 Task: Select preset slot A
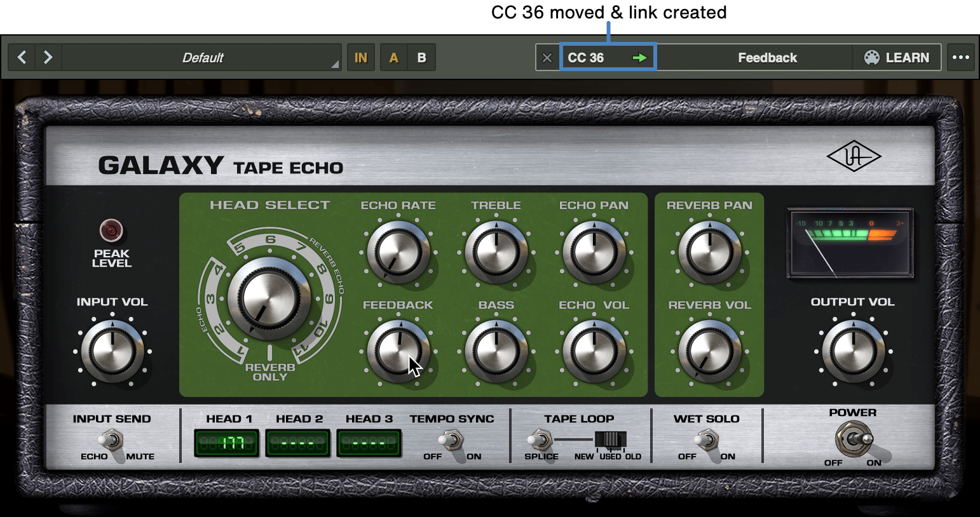(393, 57)
